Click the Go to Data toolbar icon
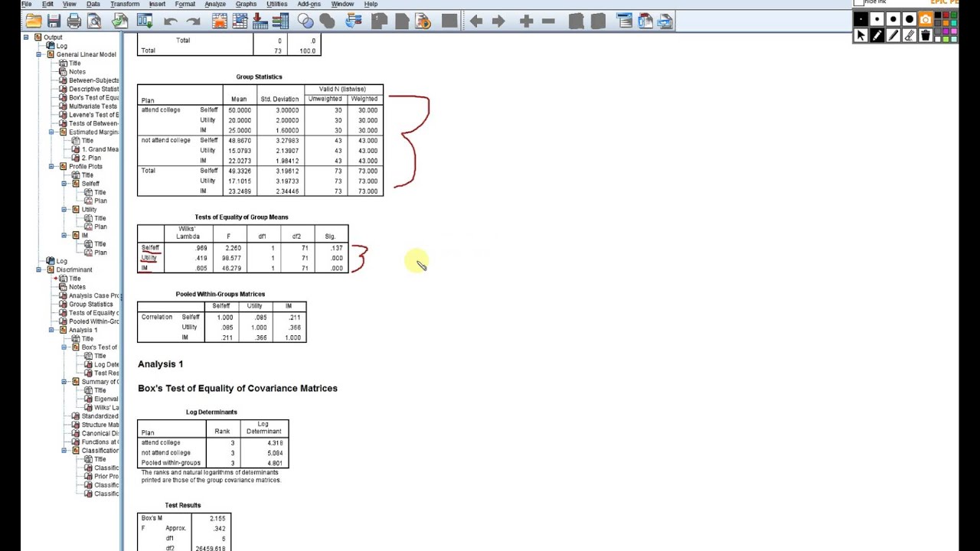This screenshot has height=551, width=980. tap(220, 21)
